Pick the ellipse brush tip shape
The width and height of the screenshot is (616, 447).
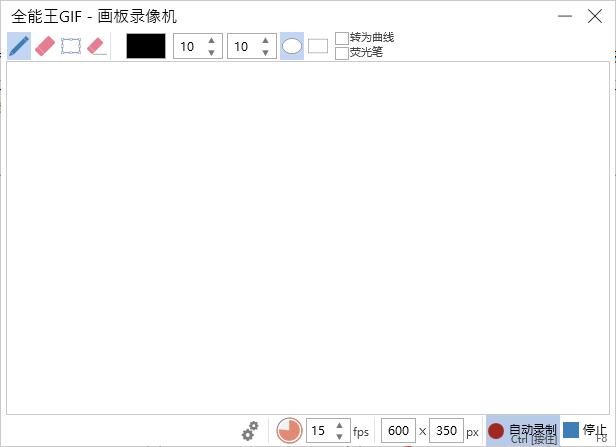[x=292, y=46]
